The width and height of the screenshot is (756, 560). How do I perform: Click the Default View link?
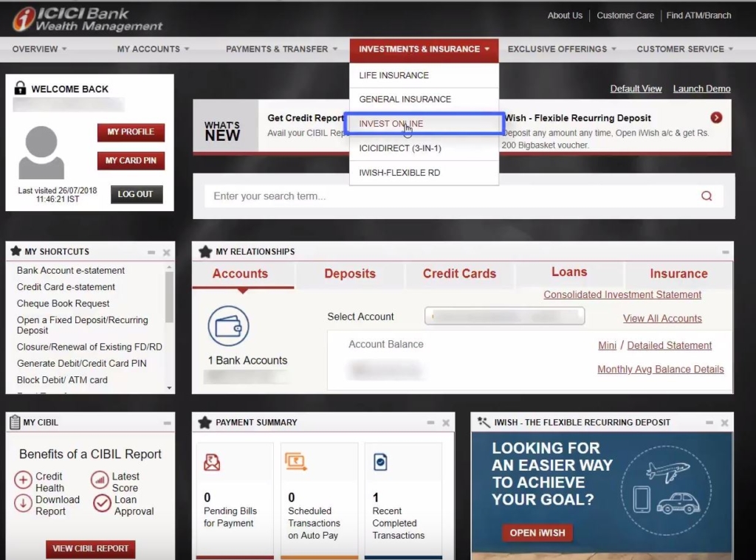pos(636,89)
